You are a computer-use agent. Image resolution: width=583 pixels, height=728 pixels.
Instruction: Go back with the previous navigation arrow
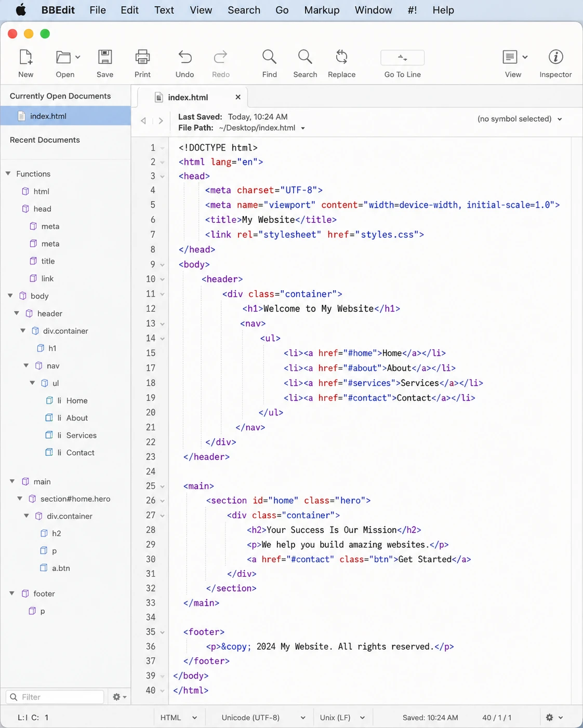point(143,121)
